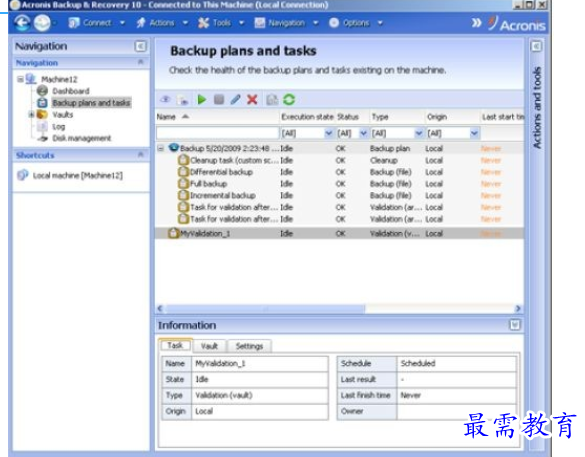The height and width of the screenshot is (457, 585).
Task: Select the Differential backup task
Action: 340,172
